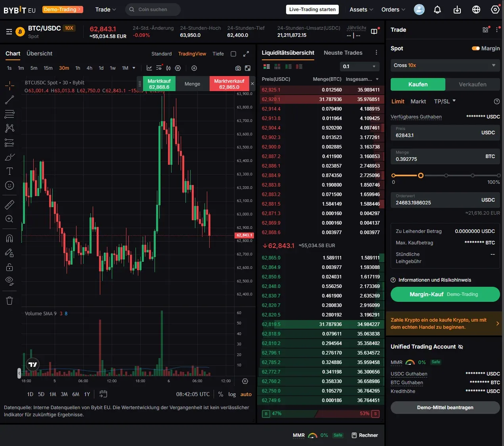Take a chart snapshot with camera icon
Viewport: 504px width, 446px height.
[x=238, y=68]
